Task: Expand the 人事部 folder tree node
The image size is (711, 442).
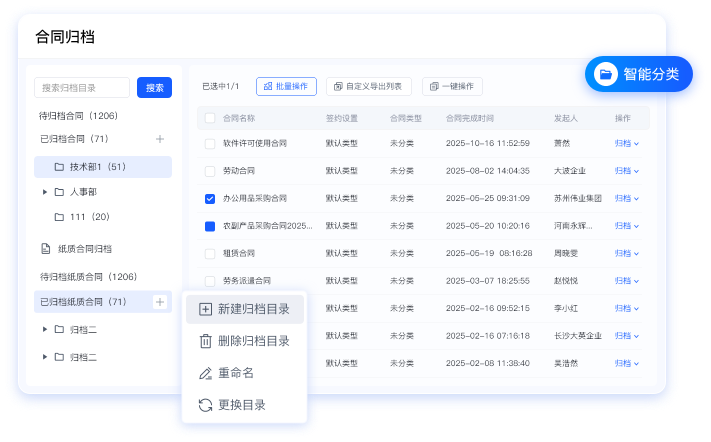Action: [45, 191]
